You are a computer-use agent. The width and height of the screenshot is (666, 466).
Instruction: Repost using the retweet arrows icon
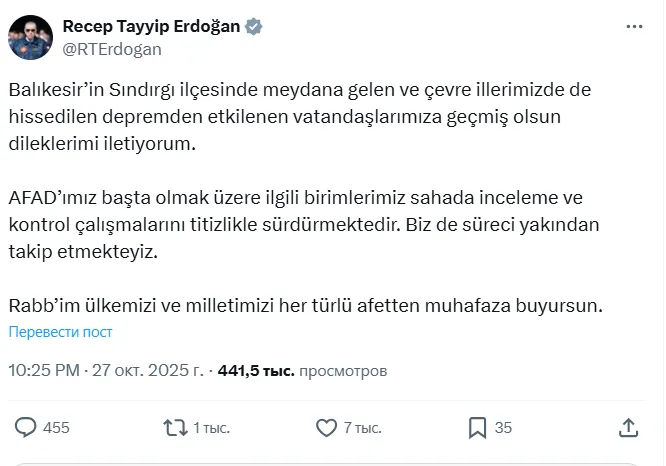174,428
